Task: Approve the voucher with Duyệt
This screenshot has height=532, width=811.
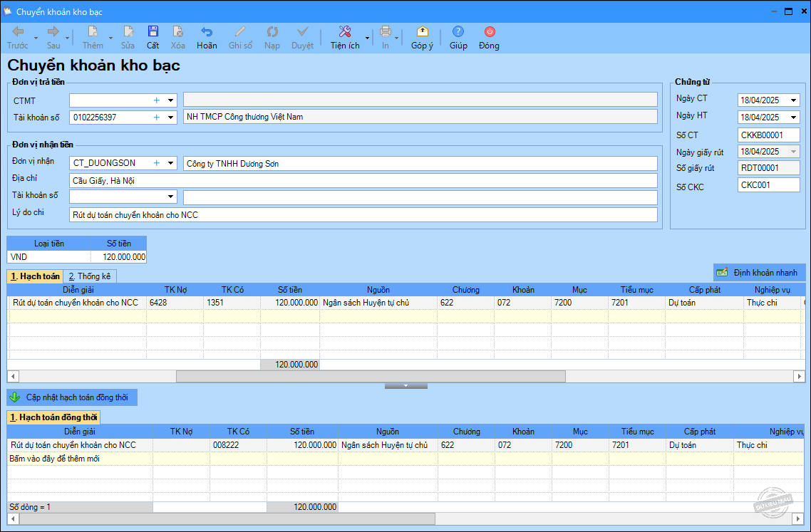Action: point(303,38)
